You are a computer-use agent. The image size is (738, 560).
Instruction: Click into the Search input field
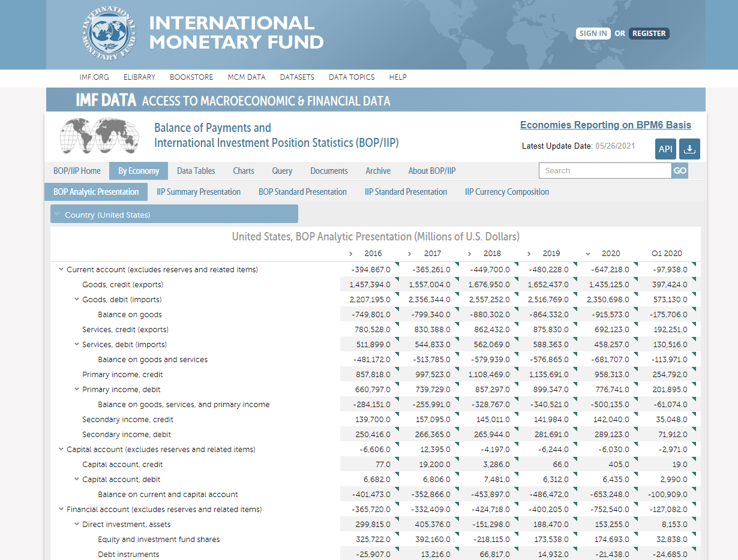point(605,171)
